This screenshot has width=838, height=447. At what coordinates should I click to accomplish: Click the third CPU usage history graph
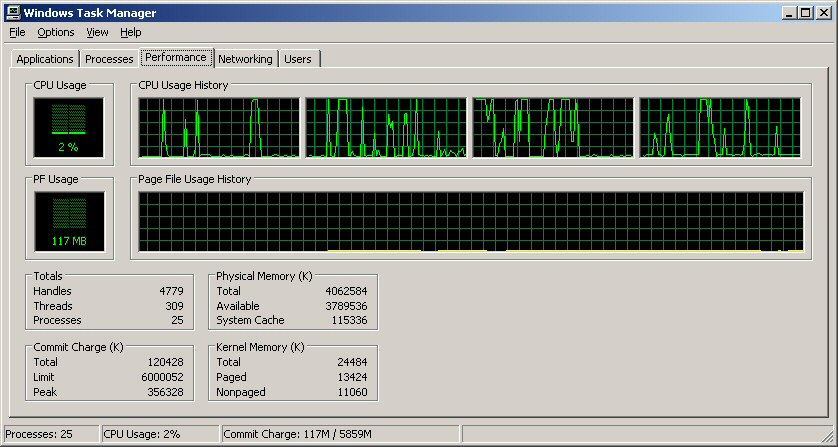[x=553, y=128]
